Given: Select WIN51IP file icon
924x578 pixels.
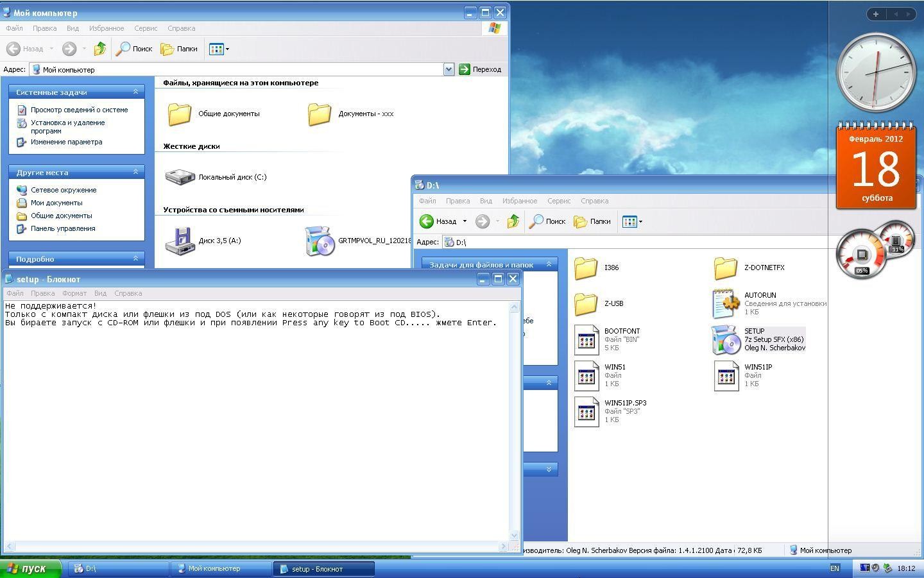Looking at the screenshot, I should tap(726, 375).
